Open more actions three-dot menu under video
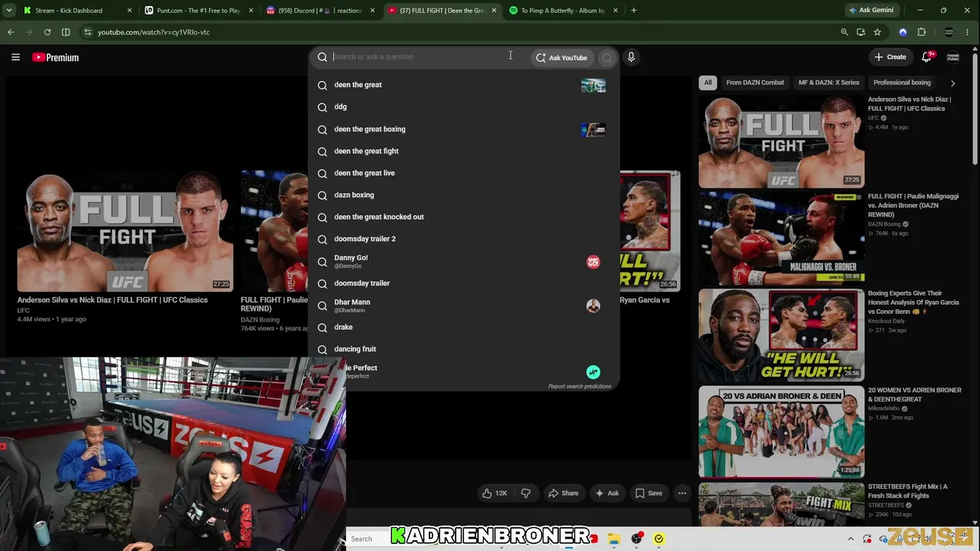980x551 pixels. pyautogui.click(x=682, y=494)
